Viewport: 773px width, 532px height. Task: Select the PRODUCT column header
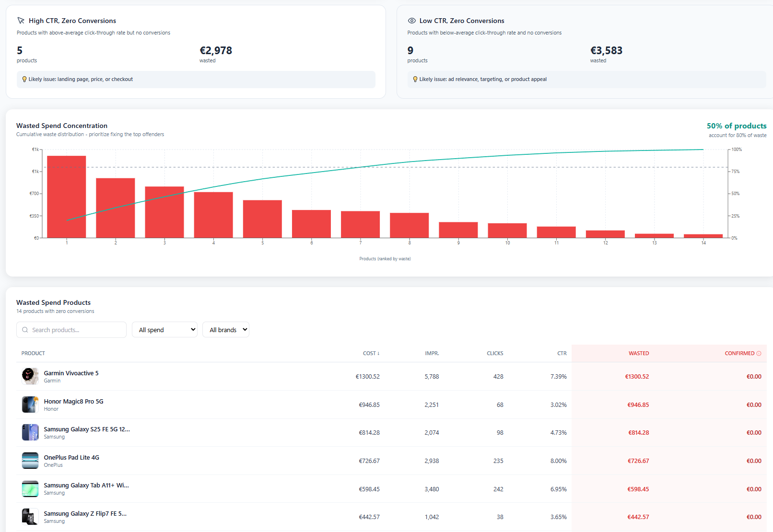coord(33,353)
